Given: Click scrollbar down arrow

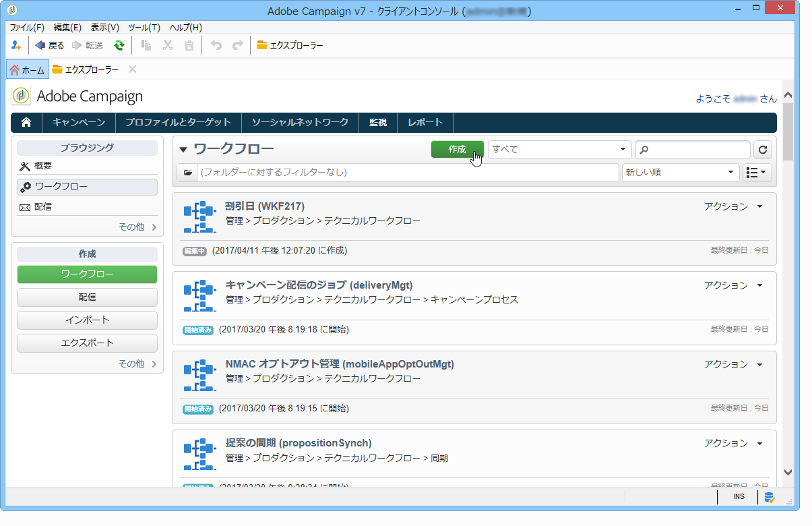Looking at the screenshot, I should click(x=788, y=473).
